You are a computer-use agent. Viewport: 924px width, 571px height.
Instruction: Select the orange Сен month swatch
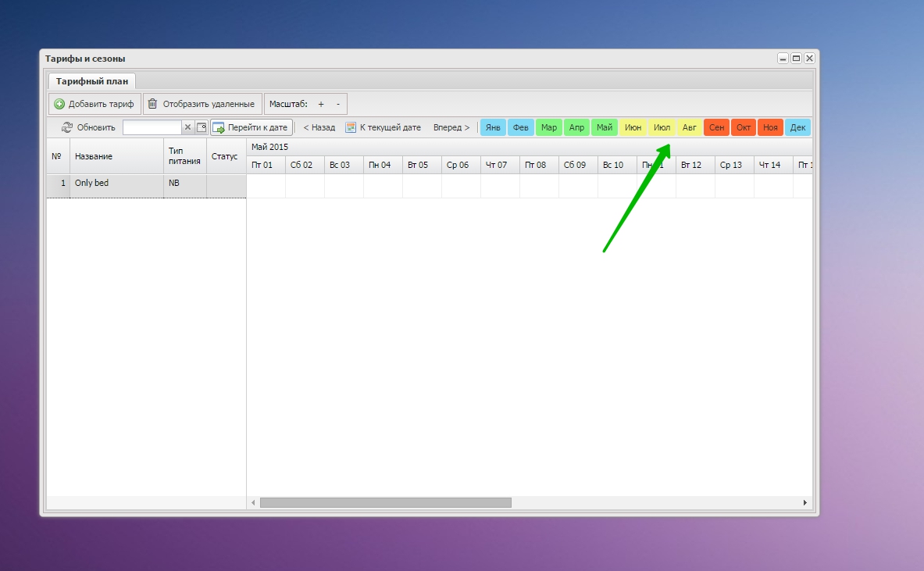pos(716,127)
